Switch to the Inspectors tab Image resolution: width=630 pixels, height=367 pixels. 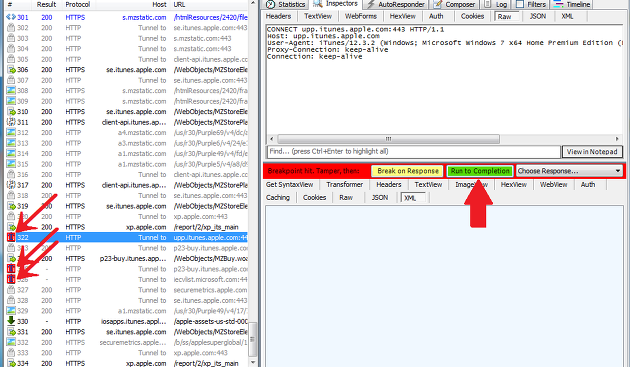tap(335, 4)
